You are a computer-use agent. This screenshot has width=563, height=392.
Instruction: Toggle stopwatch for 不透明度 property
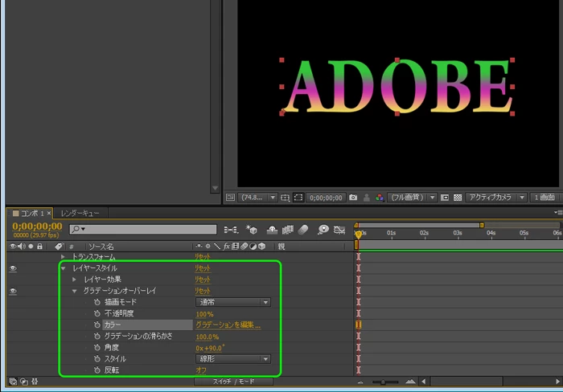(x=97, y=313)
